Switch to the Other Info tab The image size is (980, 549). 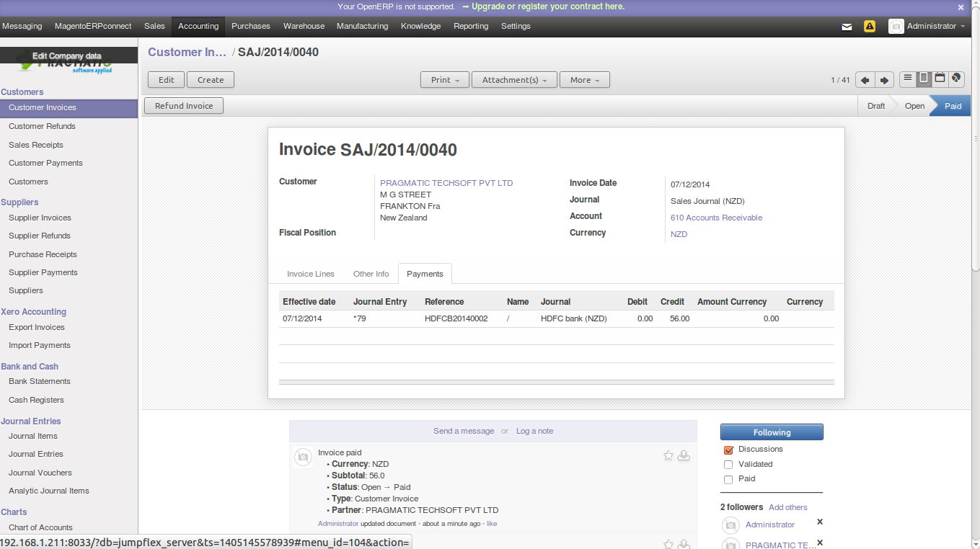pos(371,274)
